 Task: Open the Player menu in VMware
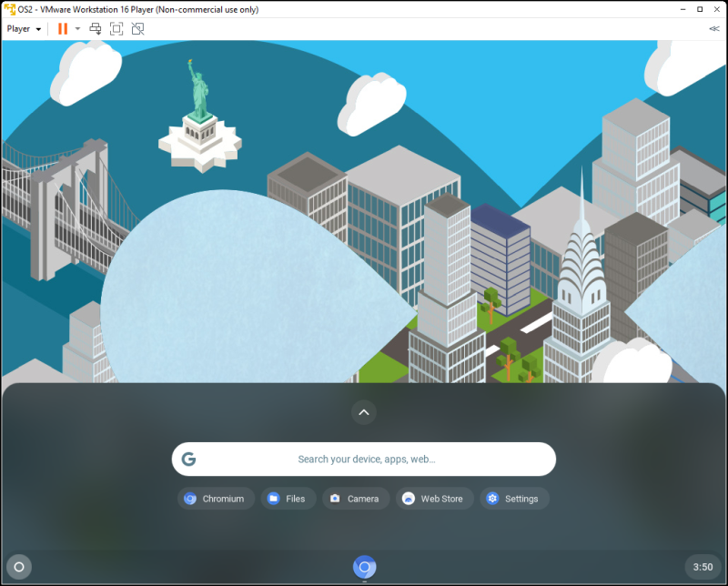24,29
